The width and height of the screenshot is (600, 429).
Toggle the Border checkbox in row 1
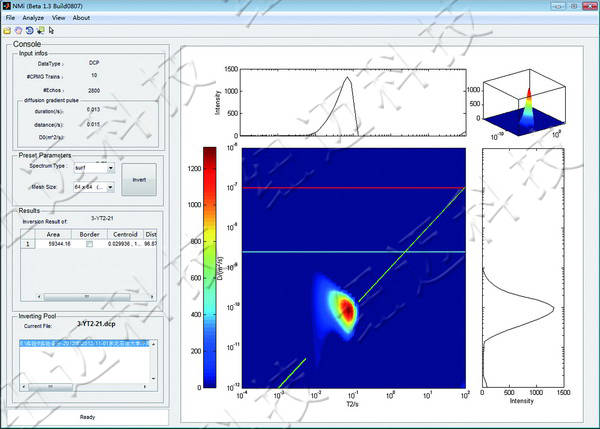point(90,243)
